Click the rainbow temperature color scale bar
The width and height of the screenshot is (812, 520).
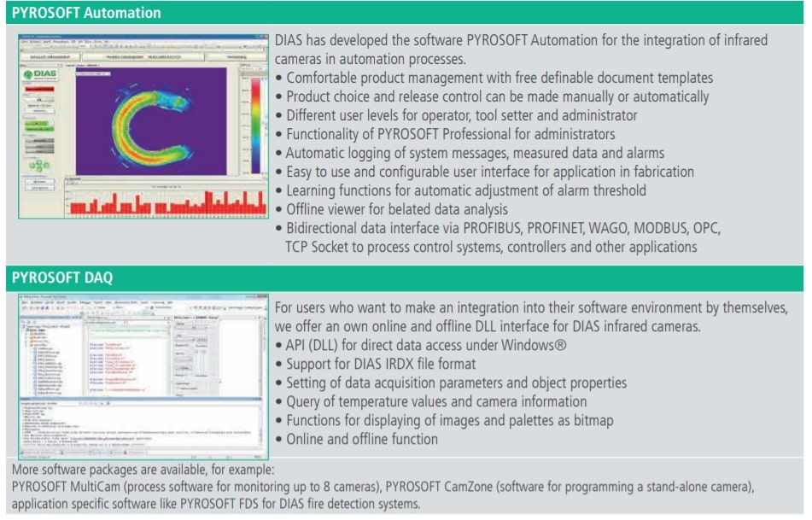[256, 126]
